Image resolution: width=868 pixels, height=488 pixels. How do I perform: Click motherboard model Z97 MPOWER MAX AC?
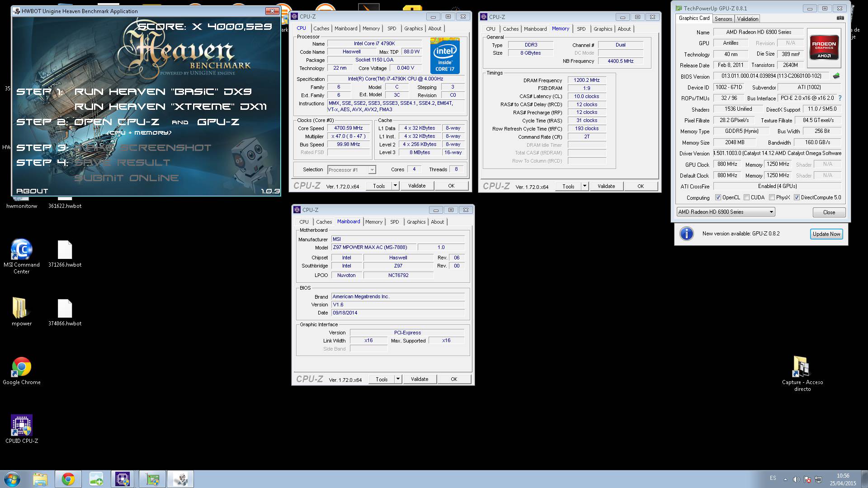coord(373,248)
